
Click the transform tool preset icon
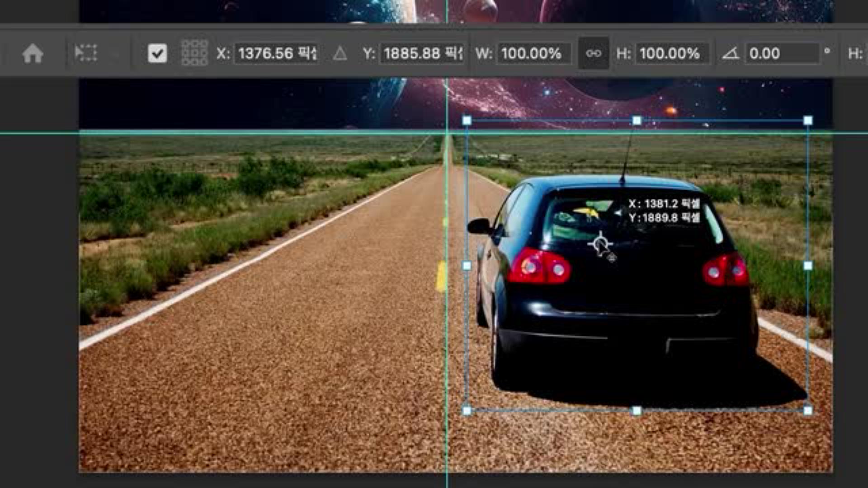(86, 53)
